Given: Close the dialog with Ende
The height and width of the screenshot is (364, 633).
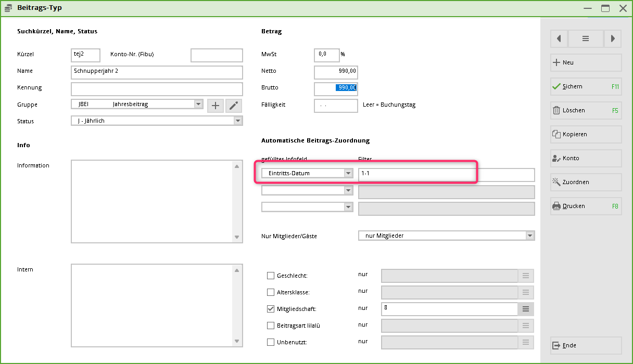Looking at the screenshot, I should click(x=586, y=345).
